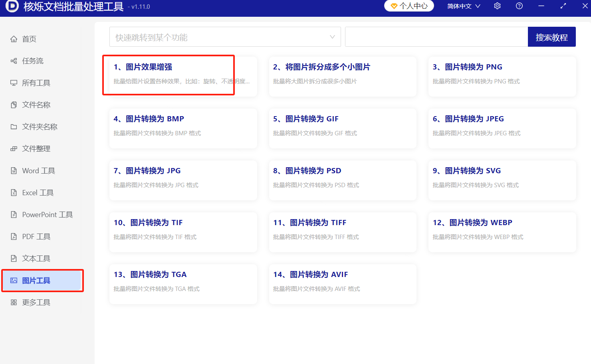
Task: Open the 任务流 workflow icon
Action: 14,61
